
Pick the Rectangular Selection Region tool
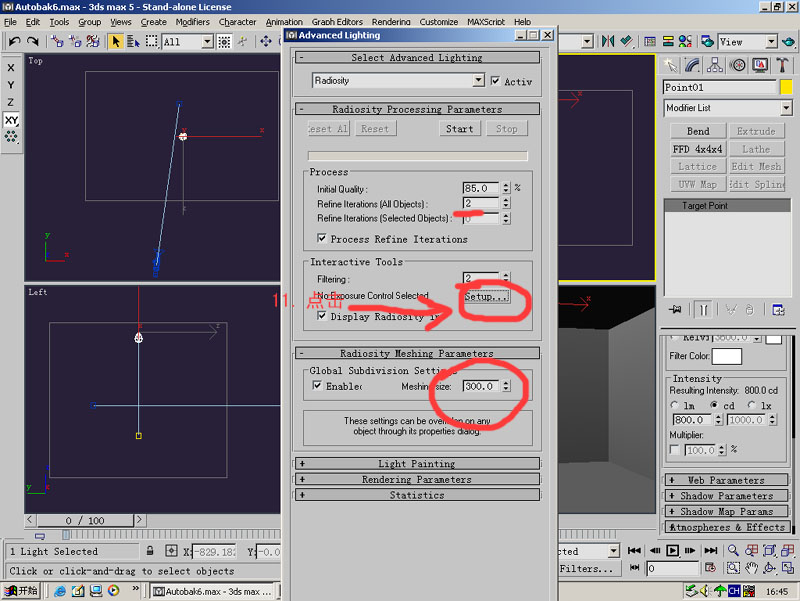152,41
